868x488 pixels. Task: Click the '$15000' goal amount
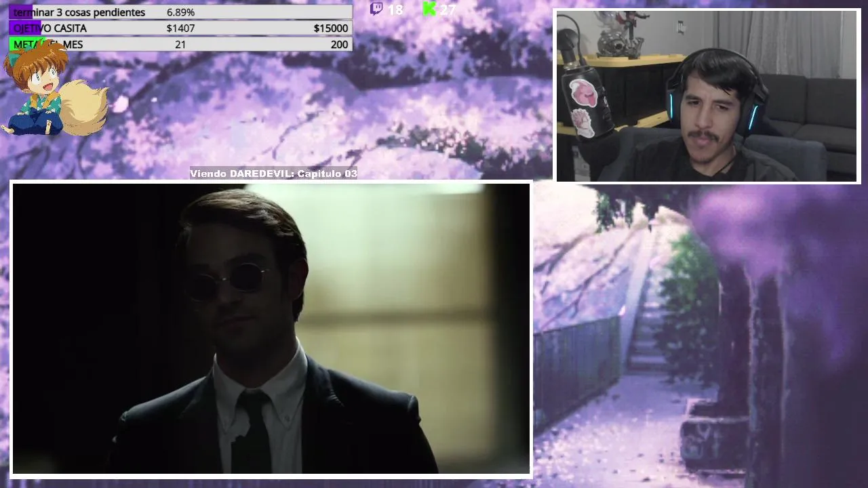(x=331, y=28)
